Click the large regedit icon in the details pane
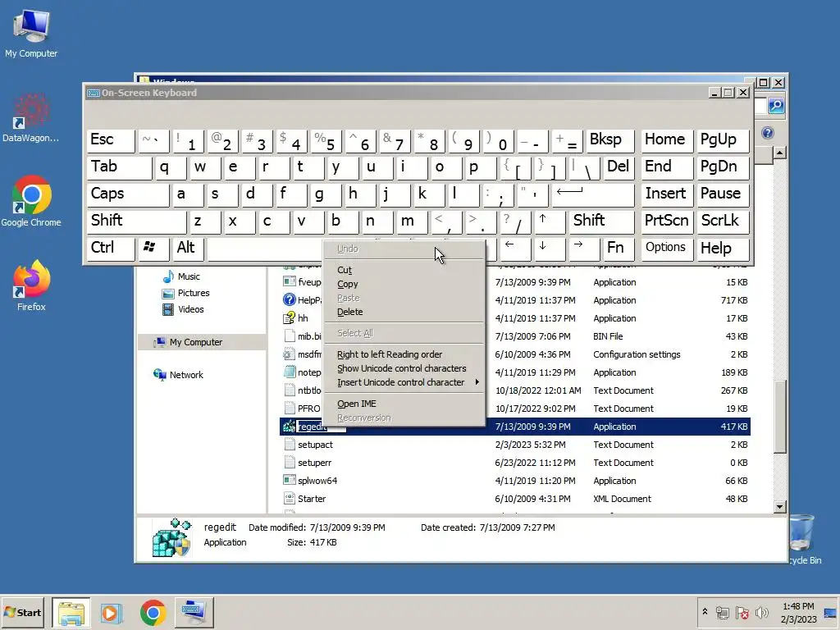Image resolution: width=840 pixels, height=630 pixels. click(171, 538)
